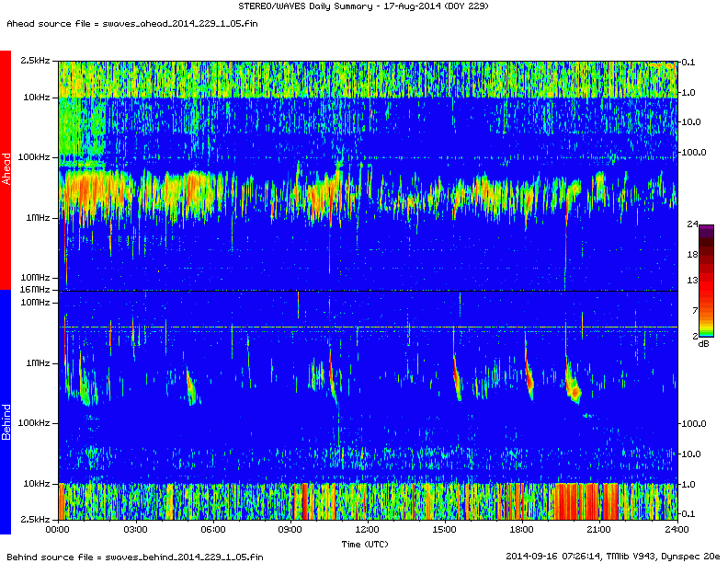
Task: Click the Behind panel 1MHz axis label
Action: pos(38,362)
